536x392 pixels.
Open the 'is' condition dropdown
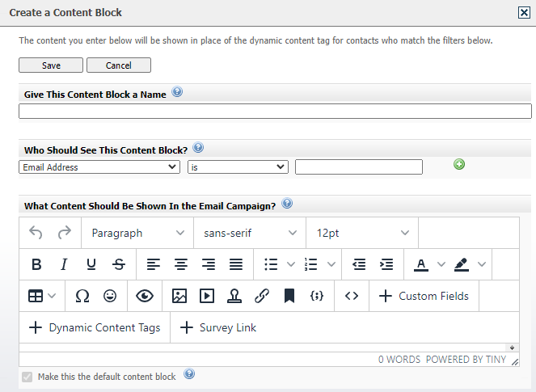(238, 167)
